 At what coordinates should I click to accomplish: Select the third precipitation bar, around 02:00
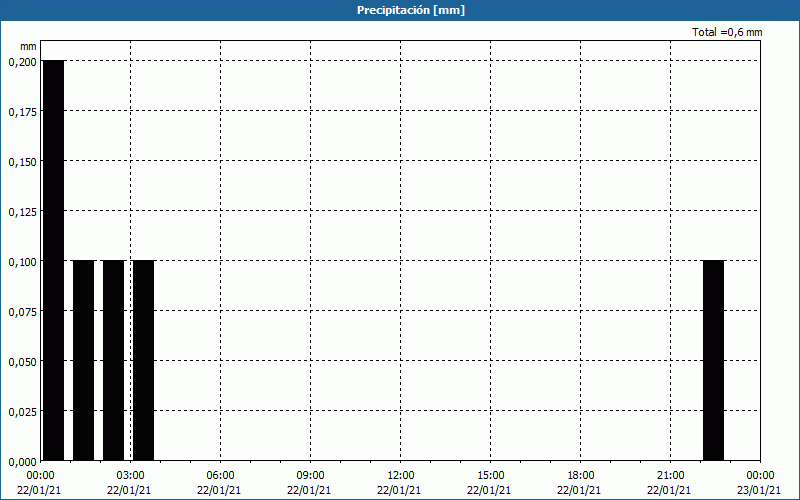(x=113, y=360)
